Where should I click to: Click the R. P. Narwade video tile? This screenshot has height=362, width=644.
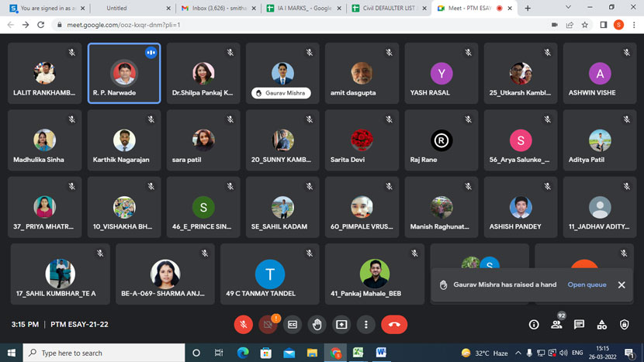click(124, 74)
